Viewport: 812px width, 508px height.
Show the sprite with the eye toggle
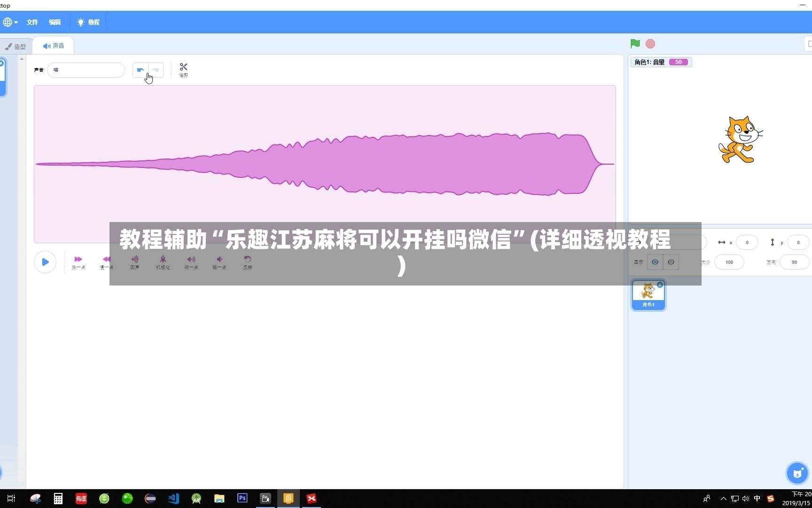(655, 262)
